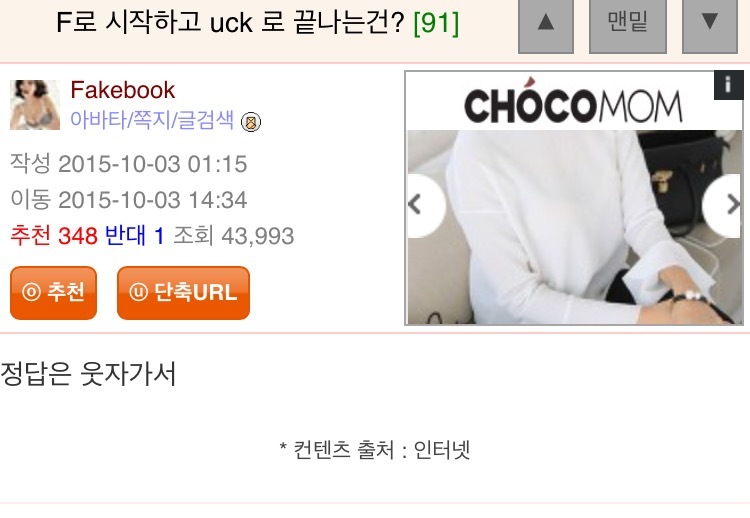The image size is (750, 518).
Task: Click the 반대 1 dislike count
Action: click(134, 236)
